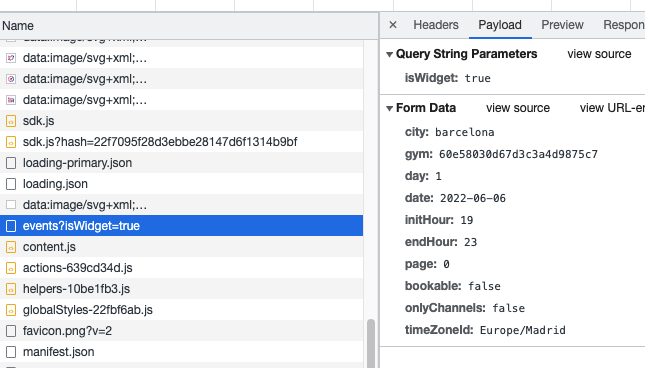
Task: Collapse Query String Parameters section
Action: click(x=390, y=54)
